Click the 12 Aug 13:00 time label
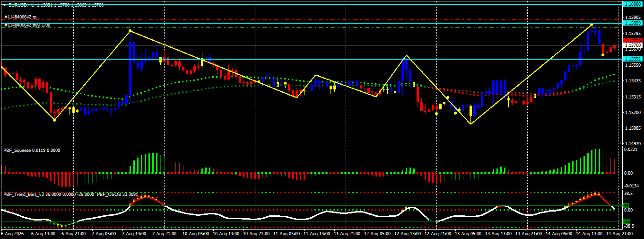644x239 pixels. tap(407, 234)
